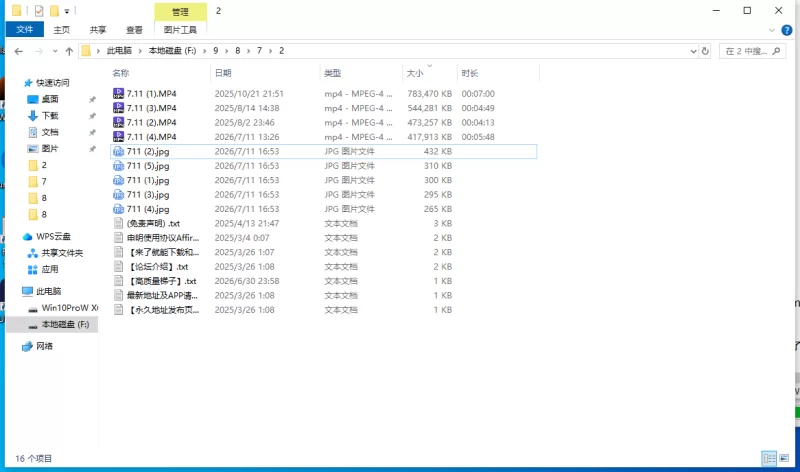Open 应用 under WPS云盘
The image size is (800, 472).
pyautogui.click(x=49, y=269)
